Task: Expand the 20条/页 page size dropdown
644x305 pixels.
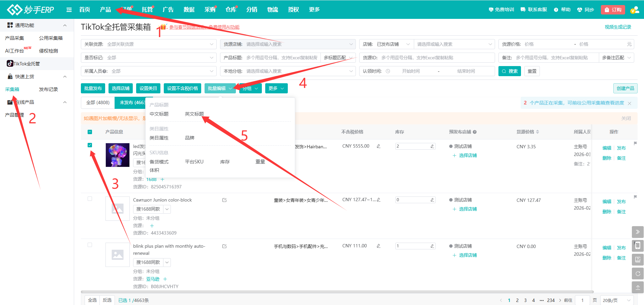Action: pos(616,300)
